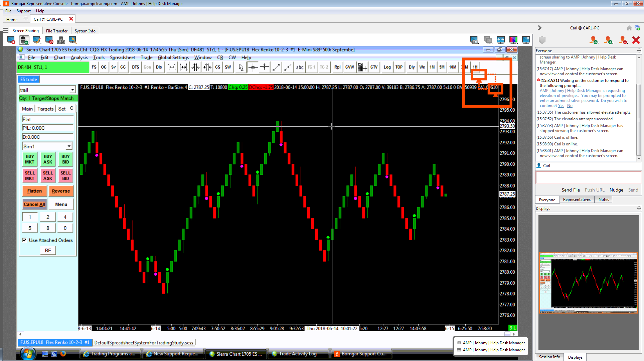Toggle mouse and keyboard control
Viewport: 644px width, 361px height.
click(24, 40)
